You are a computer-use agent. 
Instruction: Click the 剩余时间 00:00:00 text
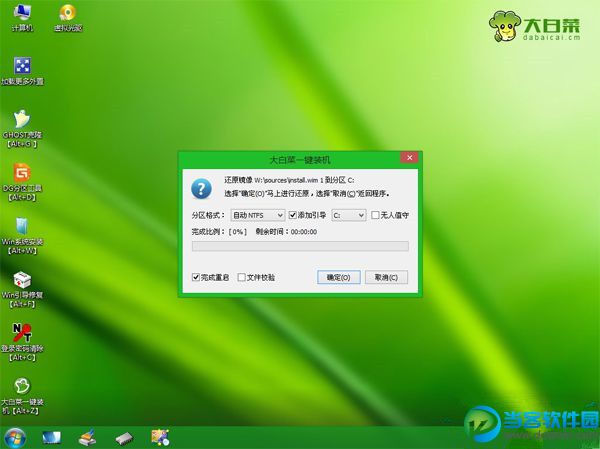click(286, 232)
